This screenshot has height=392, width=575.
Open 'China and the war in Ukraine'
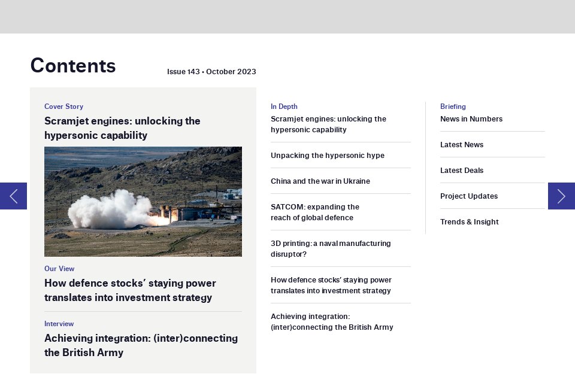click(x=320, y=181)
